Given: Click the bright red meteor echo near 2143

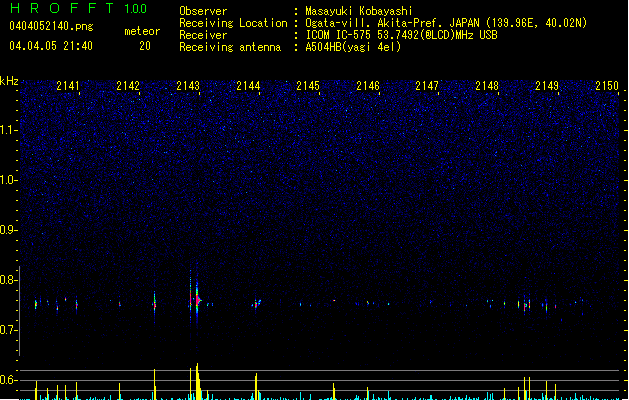Looking at the screenshot, I should 197,300.
